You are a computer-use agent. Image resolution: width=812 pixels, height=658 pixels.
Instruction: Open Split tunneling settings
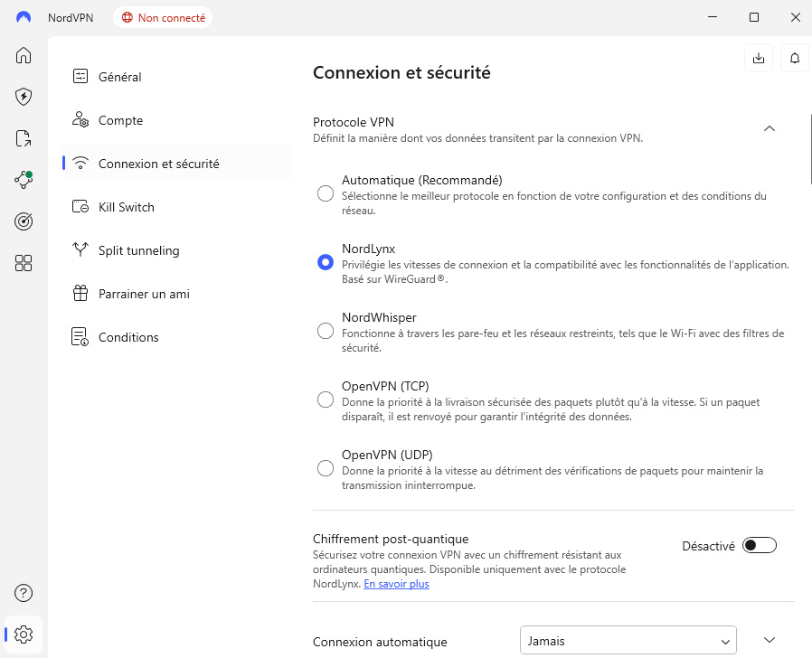[x=138, y=250]
